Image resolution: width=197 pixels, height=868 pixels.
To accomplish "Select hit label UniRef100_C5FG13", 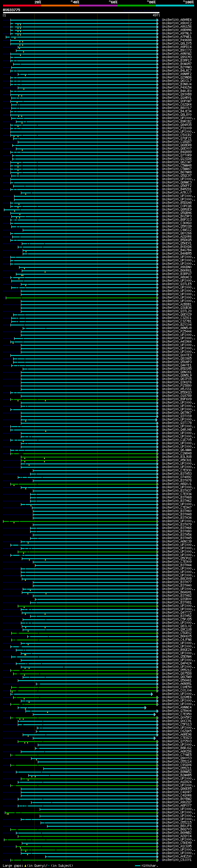I will point(177,724).
